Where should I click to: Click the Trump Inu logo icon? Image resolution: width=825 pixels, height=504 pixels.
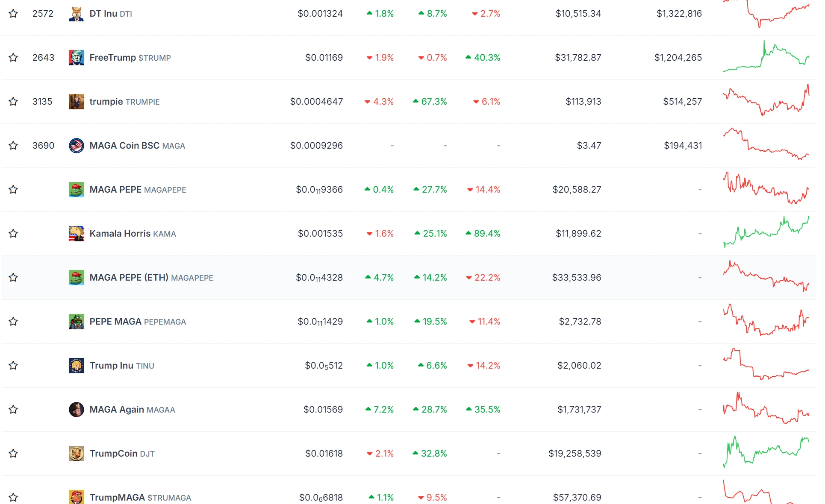click(x=76, y=366)
